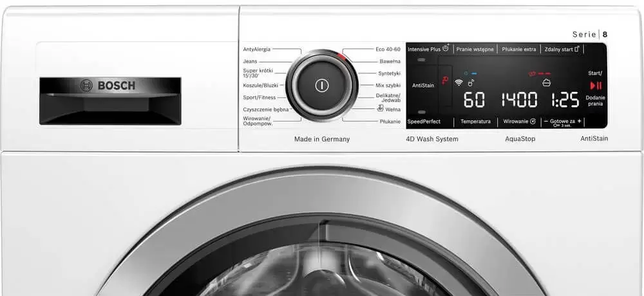Tap the Zdalny start remote icon
The width and height of the screenshot is (644, 296).
tap(576, 48)
